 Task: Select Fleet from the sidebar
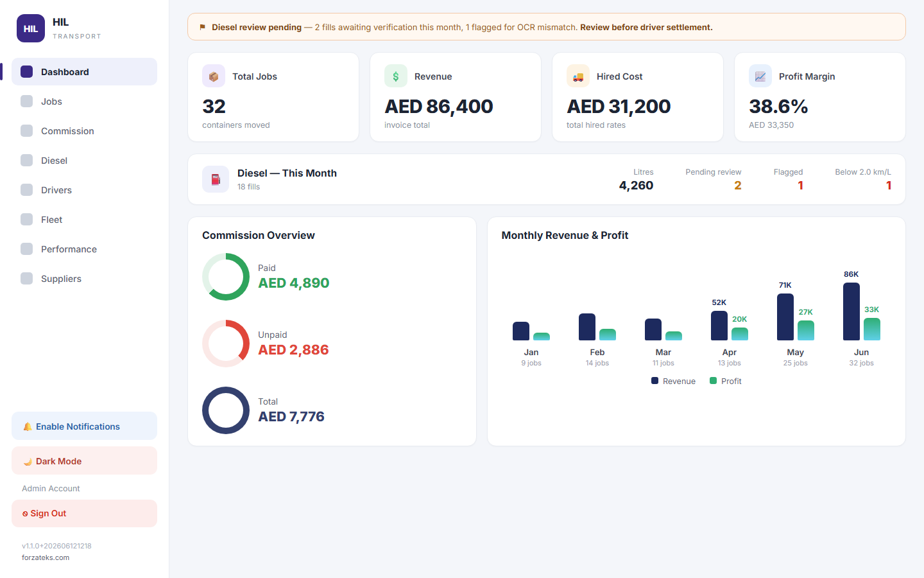point(84,219)
